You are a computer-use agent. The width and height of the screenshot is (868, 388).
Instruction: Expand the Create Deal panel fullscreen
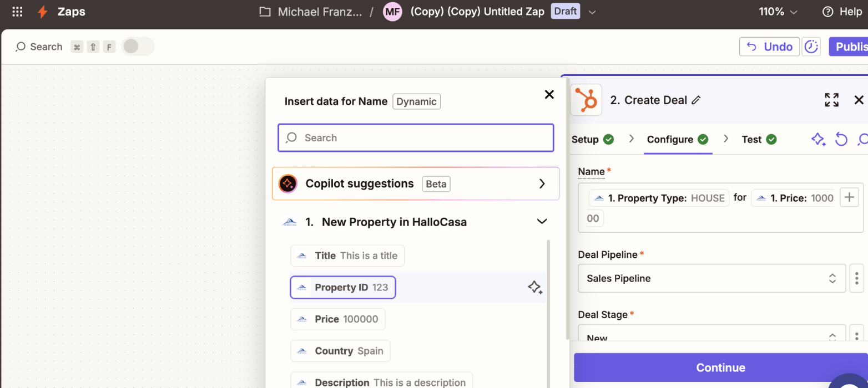pos(831,100)
